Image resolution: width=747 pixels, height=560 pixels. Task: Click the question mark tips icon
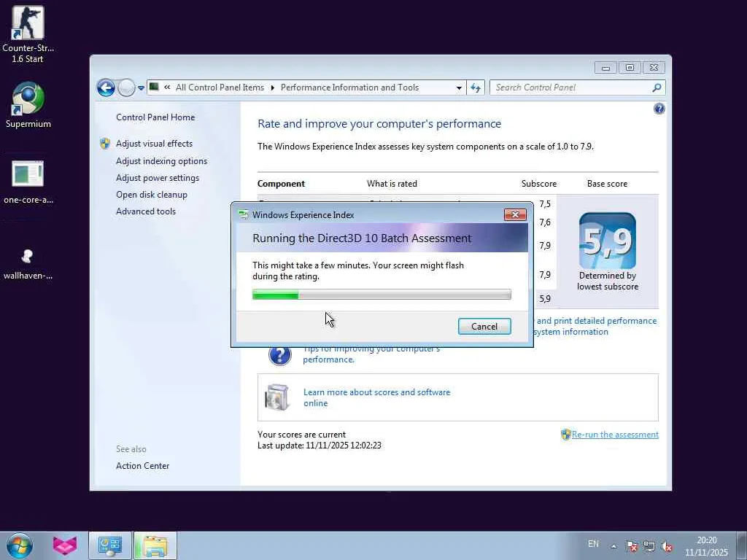tap(279, 355)
